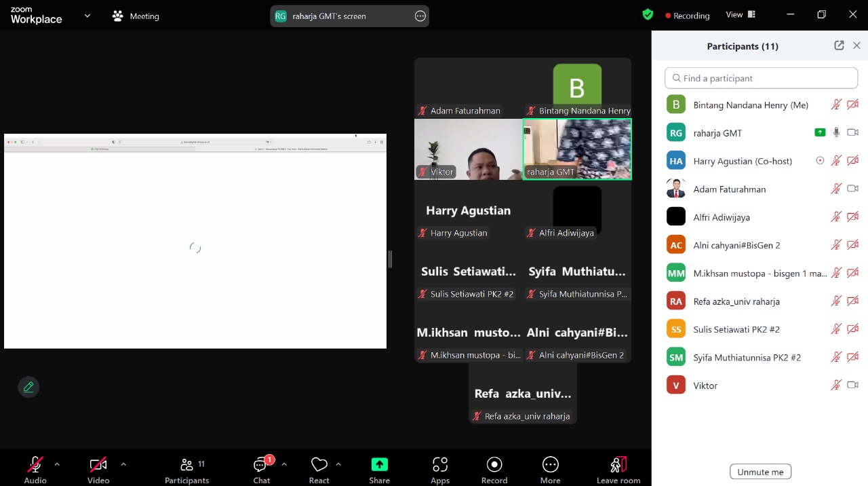The image size is (868, 486).
Task: Expand the Video options caret
Action: (x=123, y=464)
